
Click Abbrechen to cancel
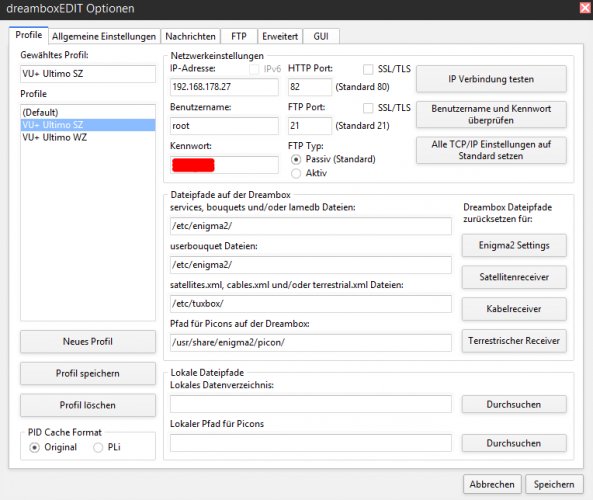point(492,484)
